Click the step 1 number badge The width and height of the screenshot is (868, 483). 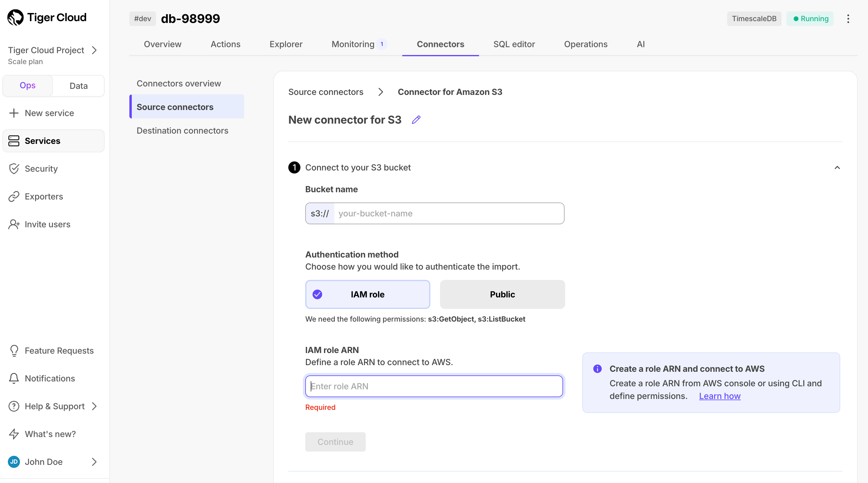pos(294,167)
